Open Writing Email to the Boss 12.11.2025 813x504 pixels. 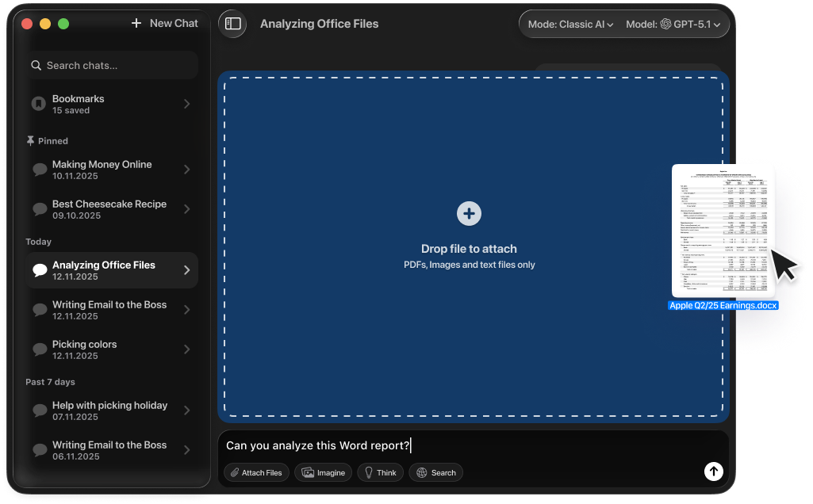112,310
